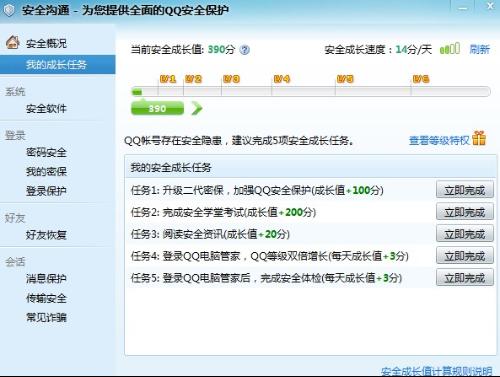Click 立即完成 for 任务3 阅读安全资讯
The image size is (500, 377).
pos(465,234)
